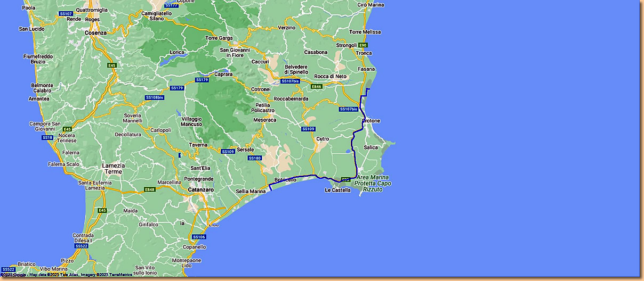
Task: Select the Catanzaro city label
Action: coord(201,189)
